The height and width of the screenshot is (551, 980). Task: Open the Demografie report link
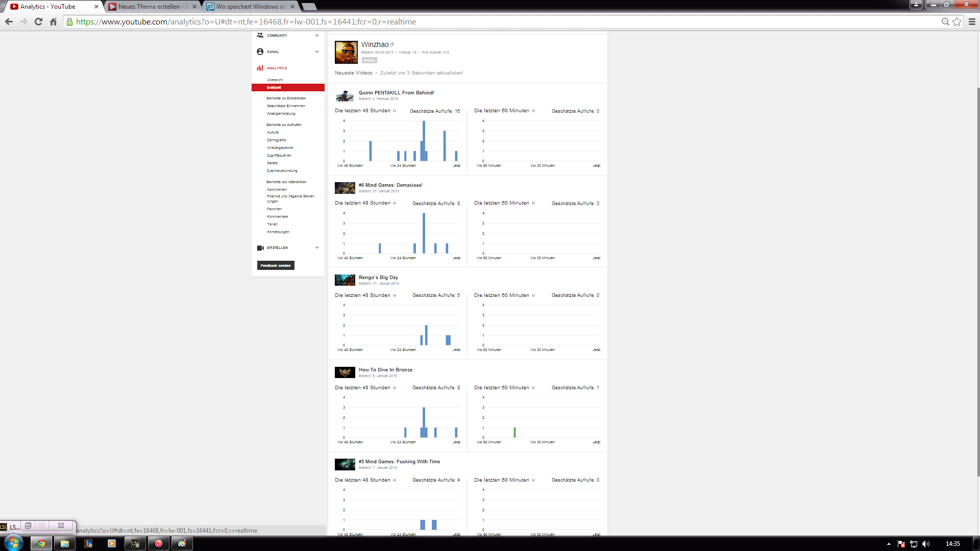[x=276, y=140]
